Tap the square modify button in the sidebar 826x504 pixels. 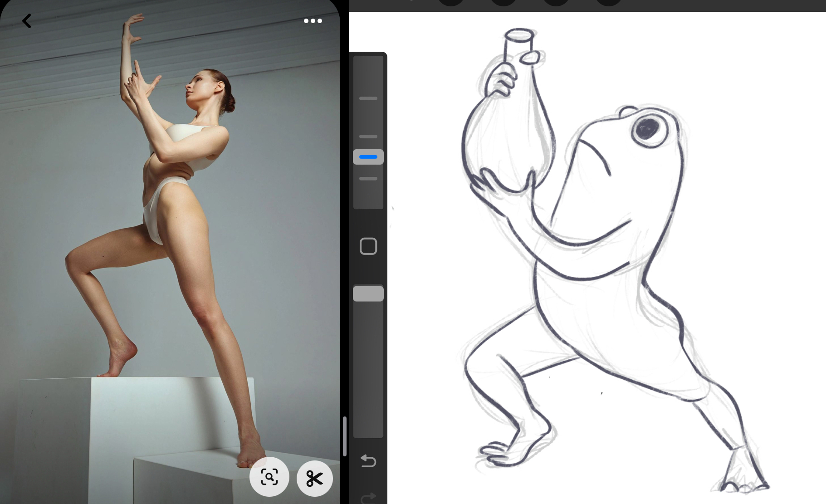click(x=368, y=246)
